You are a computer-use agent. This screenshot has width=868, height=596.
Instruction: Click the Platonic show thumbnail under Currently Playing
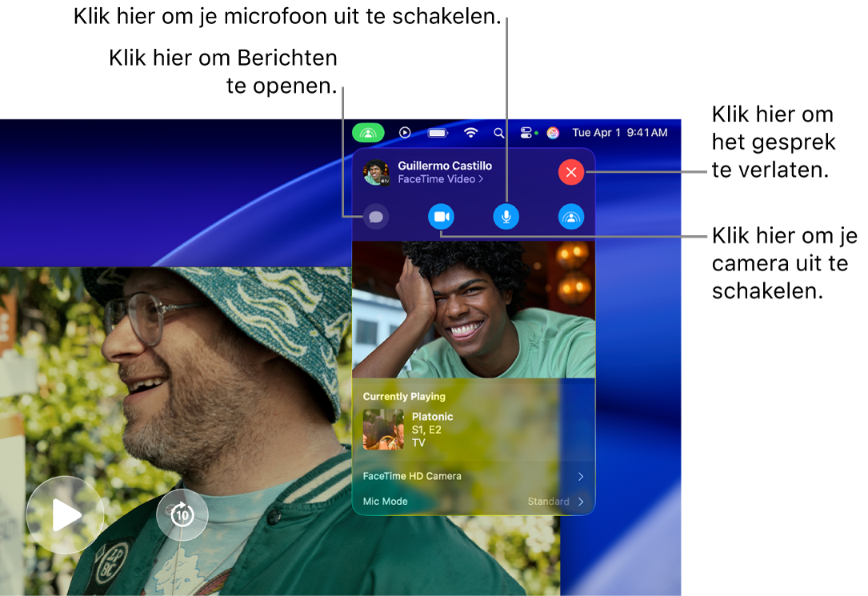tap(383, 429)
